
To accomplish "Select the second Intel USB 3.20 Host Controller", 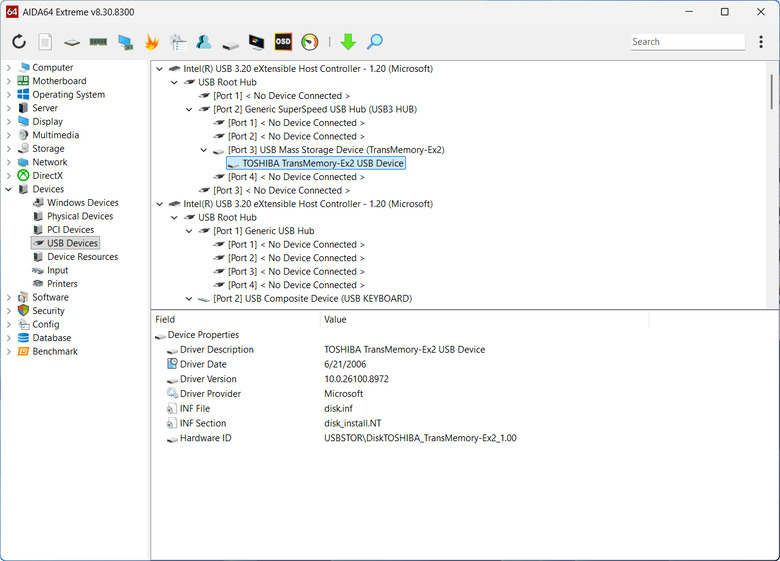I will pyautogui.click(x=308, y=204).
